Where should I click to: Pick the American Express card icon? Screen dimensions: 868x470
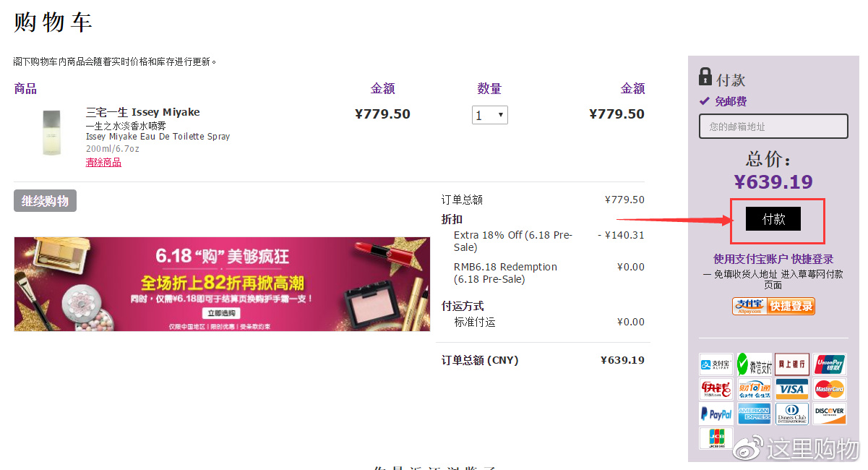755,414
